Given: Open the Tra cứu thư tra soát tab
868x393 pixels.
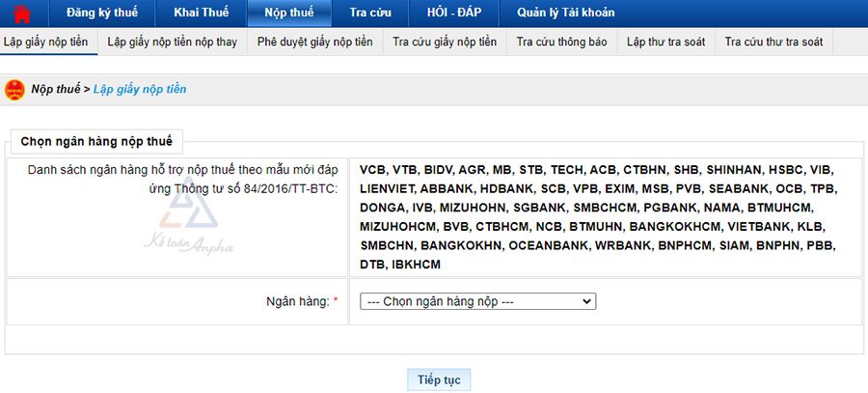Looking at the screenshot, I should click(x=773, y=42).
